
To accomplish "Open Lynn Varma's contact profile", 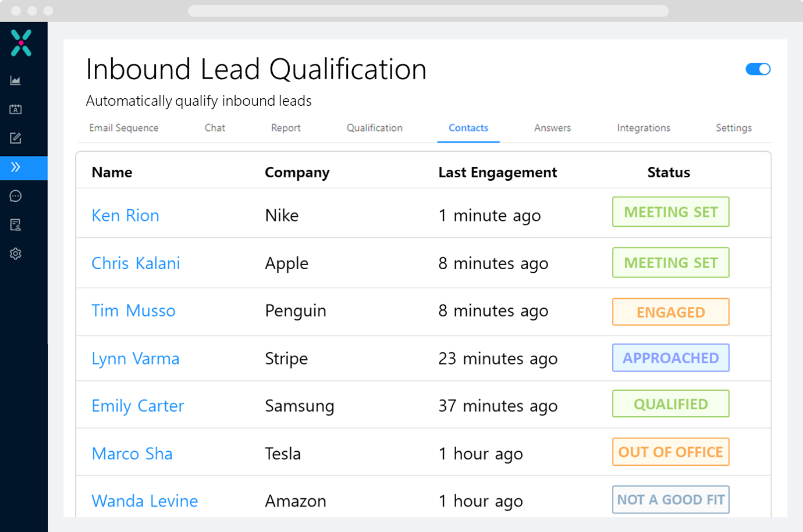I will 135,359.
